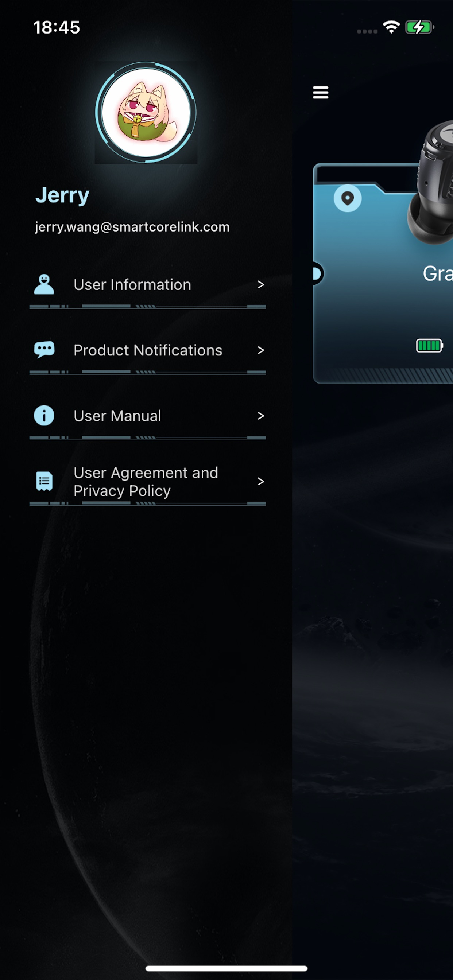The height and width of the screenshot is (980, 453).
Task: Open User Agreement and Privacy Policy
Action: (147, 482)
